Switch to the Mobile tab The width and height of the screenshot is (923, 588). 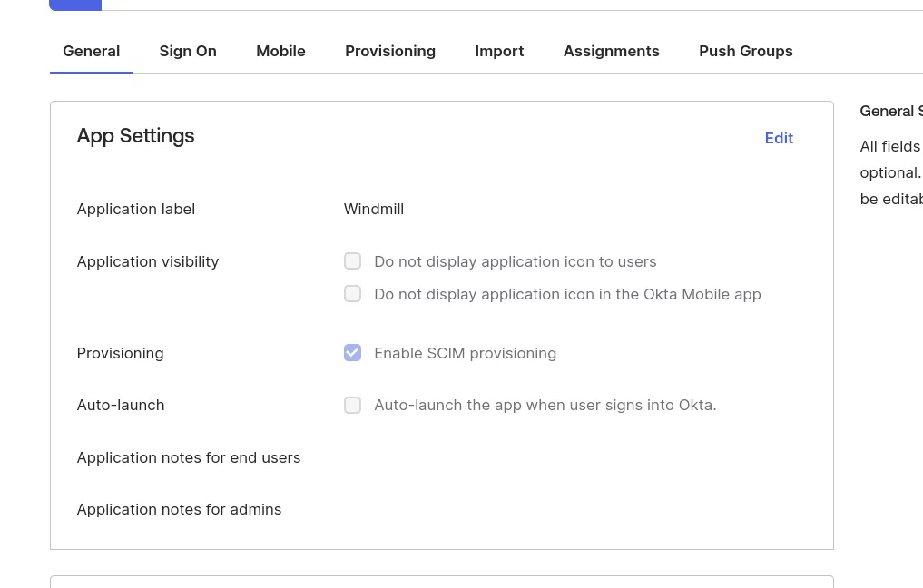[x=280, y=51]
